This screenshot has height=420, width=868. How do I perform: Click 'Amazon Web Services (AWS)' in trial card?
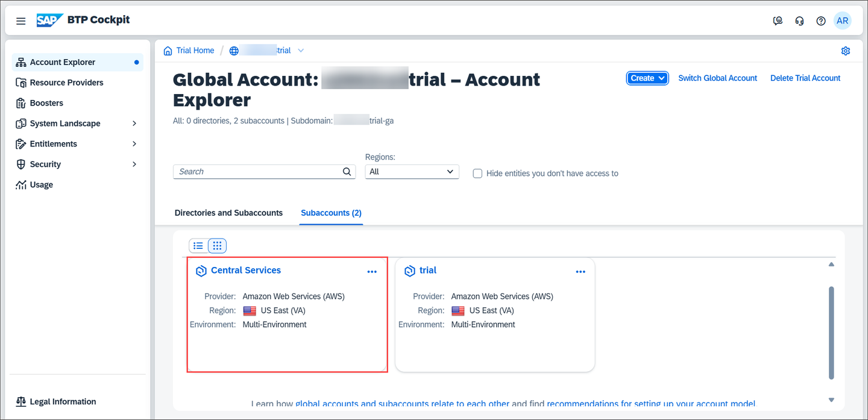pyautogui.click(x=502, y=296)
